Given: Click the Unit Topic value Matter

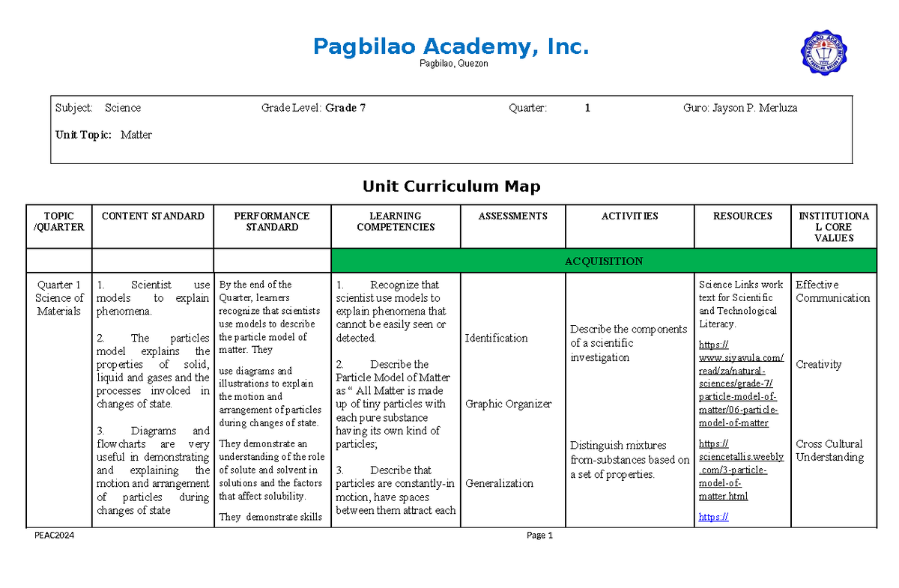Looking at the screenshot, I should tap(138, 134).
